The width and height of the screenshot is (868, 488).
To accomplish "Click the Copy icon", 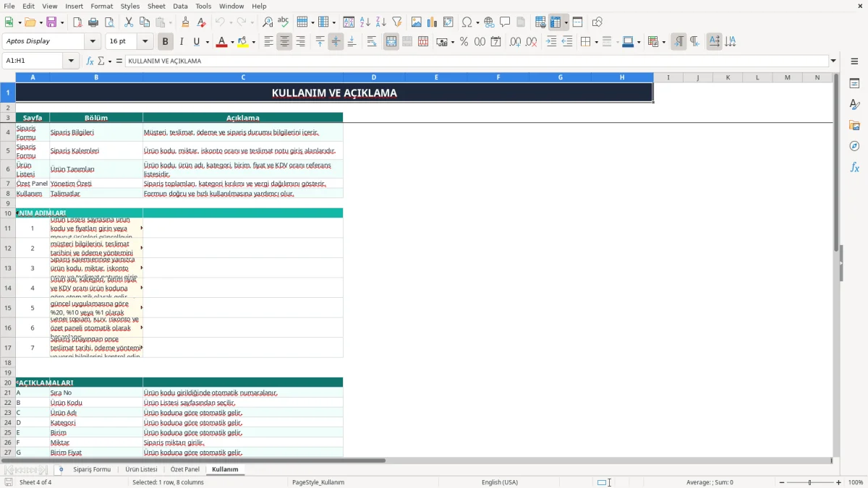I will pos(145,22).
